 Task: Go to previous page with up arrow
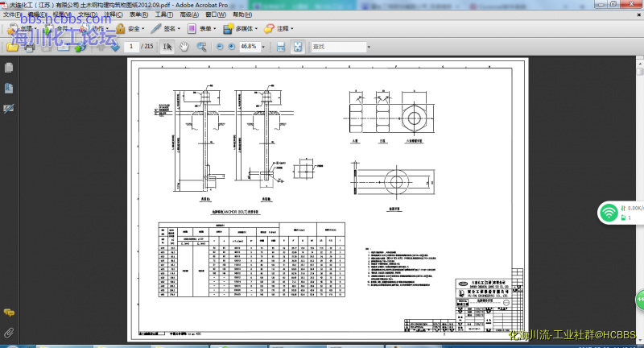tap(101, 47)
